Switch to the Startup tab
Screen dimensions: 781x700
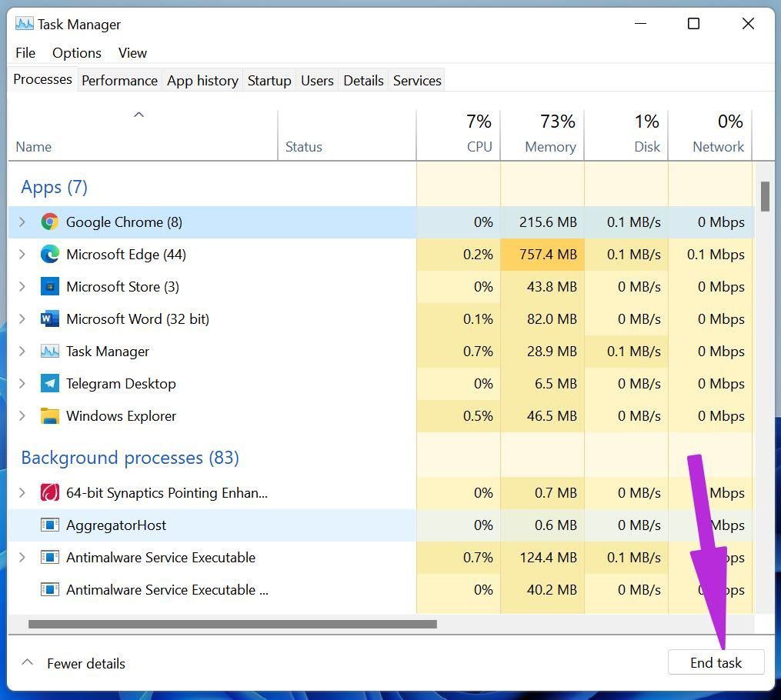(x=269, y=81)
